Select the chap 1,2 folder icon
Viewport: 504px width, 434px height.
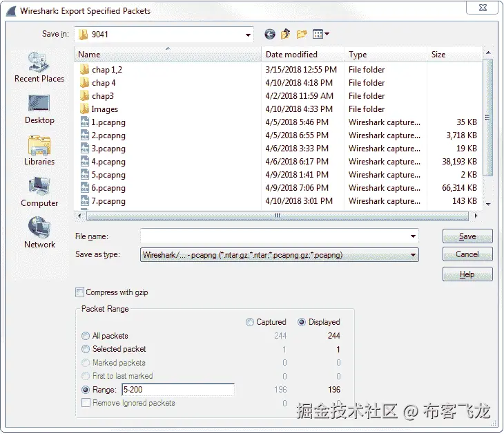click(84, 70)
